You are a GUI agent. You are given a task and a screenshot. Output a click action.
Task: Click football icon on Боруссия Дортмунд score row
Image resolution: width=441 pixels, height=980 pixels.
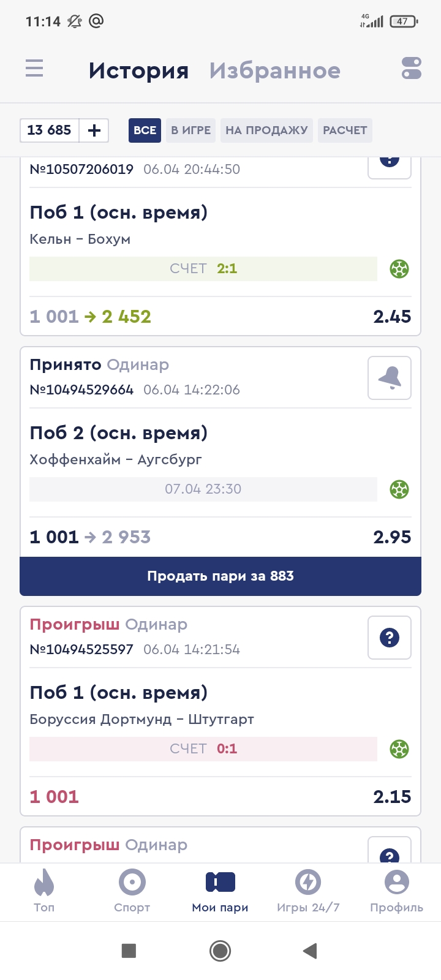(x=399, y=749)
